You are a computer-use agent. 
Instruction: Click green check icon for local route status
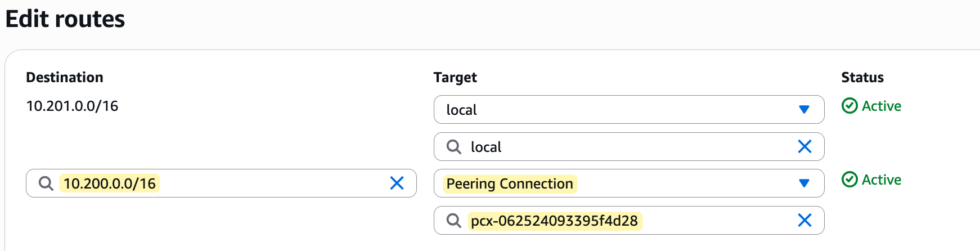pos(849,106)
